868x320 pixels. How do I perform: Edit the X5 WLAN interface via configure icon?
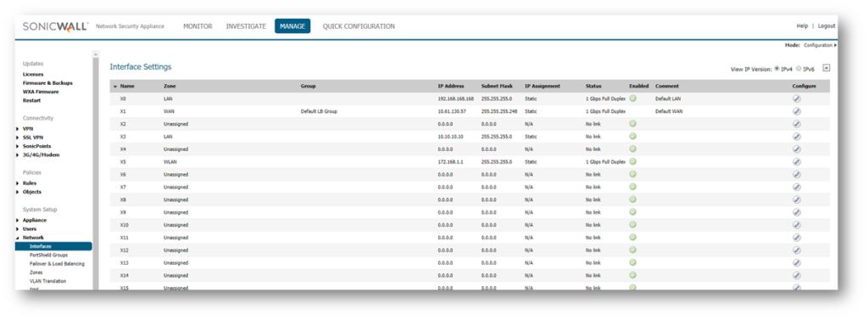[797, 162]
